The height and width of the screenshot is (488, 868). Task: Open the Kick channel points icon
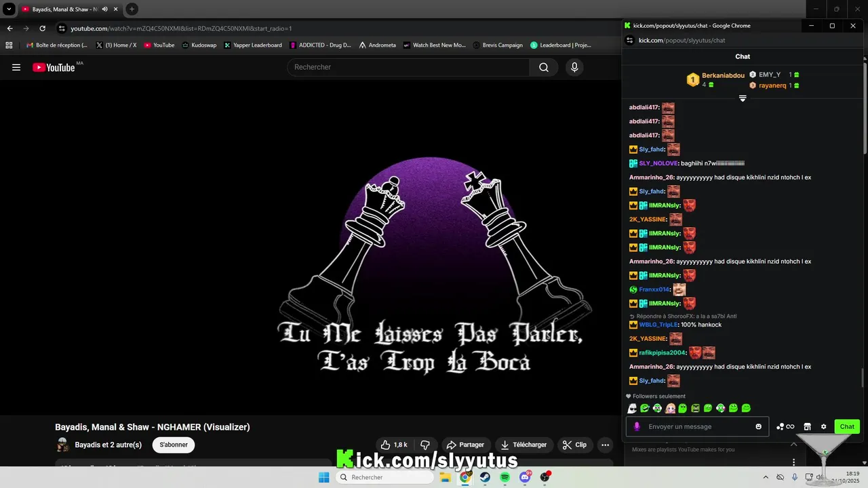point(785,426)
